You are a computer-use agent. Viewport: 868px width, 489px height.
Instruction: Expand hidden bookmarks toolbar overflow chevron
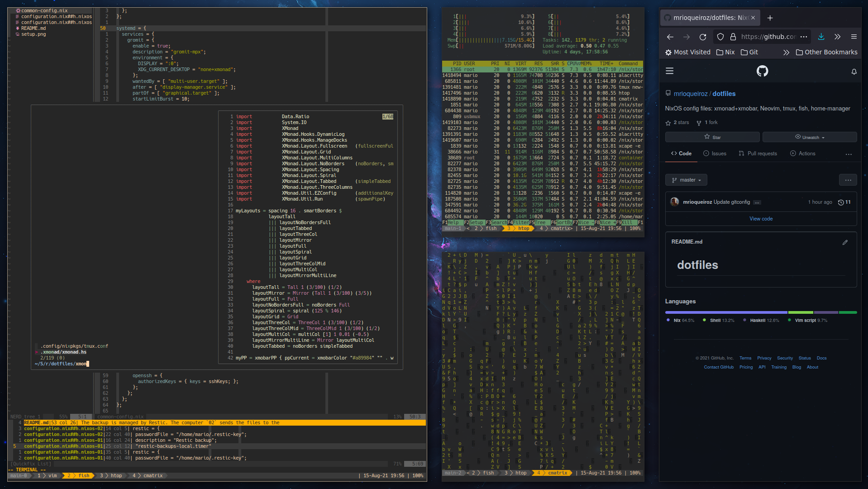click(786, 53)
